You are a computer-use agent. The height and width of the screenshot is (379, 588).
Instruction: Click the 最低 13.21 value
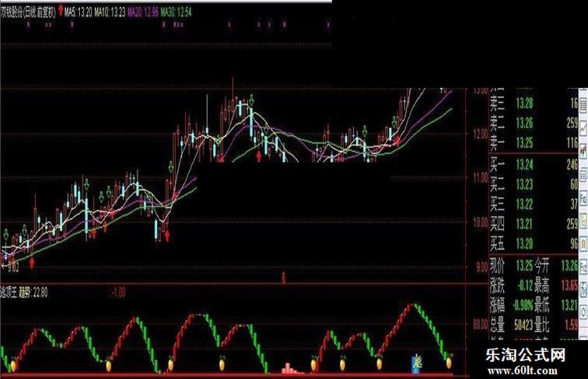point(569,306)
